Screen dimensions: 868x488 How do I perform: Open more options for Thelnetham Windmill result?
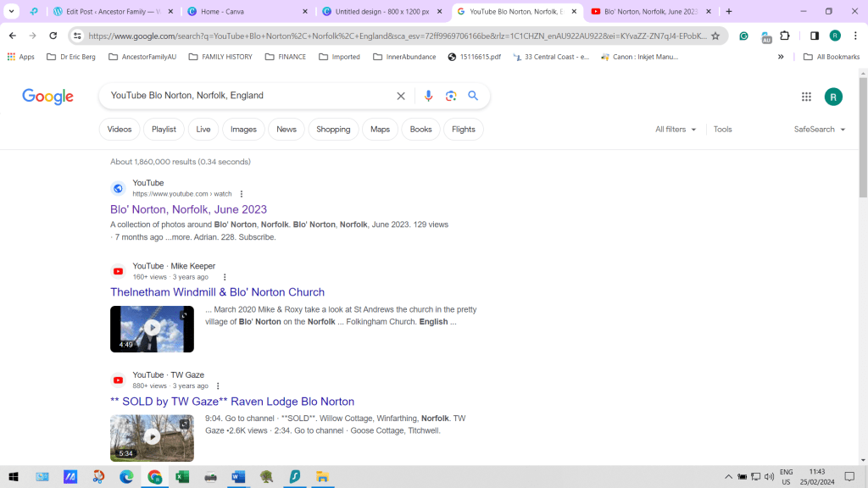click(x=225, y=277)
